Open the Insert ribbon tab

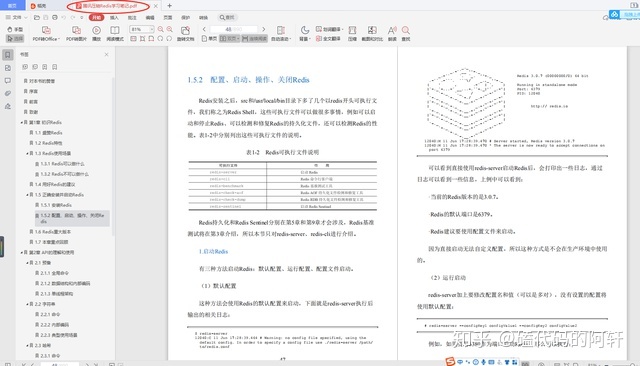[114, 18]
